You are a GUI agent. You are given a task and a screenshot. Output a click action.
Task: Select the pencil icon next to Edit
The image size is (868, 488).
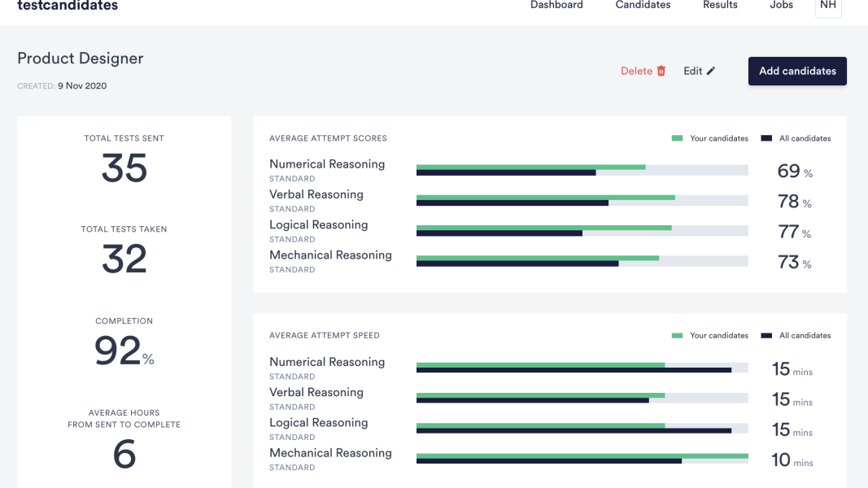click(x=713, y=70)
